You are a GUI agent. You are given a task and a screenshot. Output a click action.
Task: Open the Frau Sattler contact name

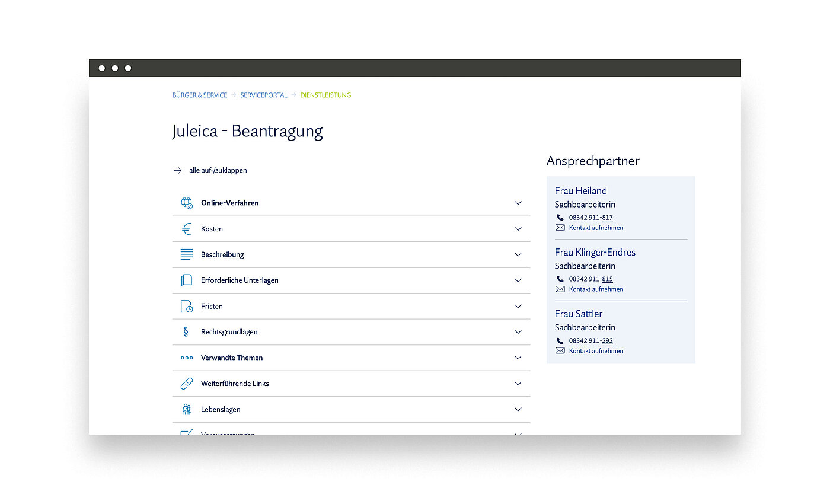pyautogui.click(x=579, y=314)
